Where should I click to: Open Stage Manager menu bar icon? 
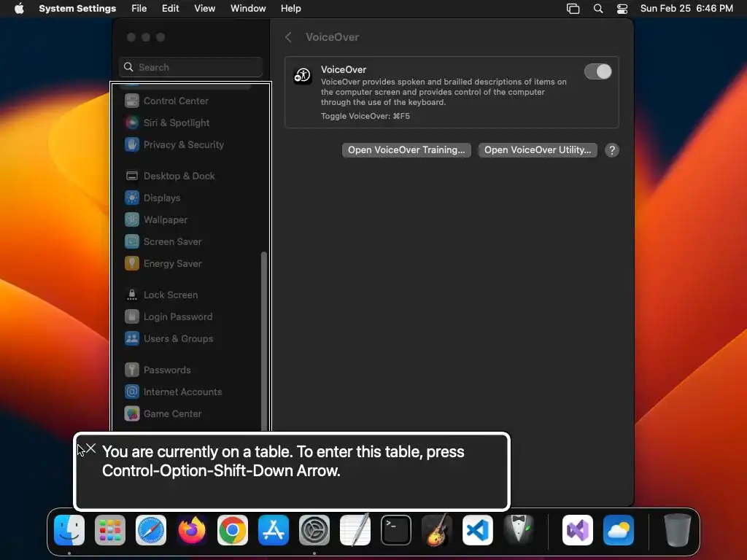click(x=573, y=9)
